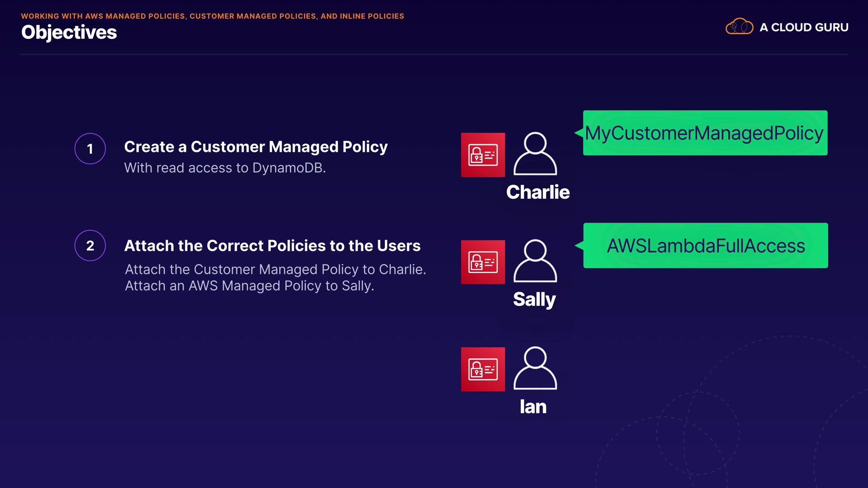The height and width of the screenshot is (488, 868).
Task: Select the AWSLambdaFullAccess green label
Action: point(705,246)
